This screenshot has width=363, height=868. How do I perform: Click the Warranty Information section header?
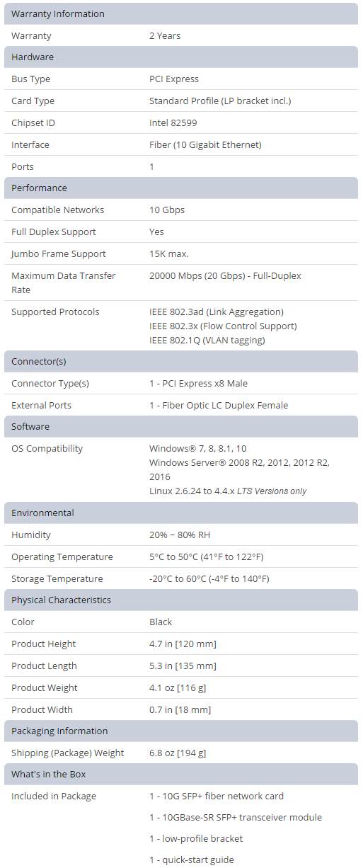pyautogui.click(x=181, y=13)
